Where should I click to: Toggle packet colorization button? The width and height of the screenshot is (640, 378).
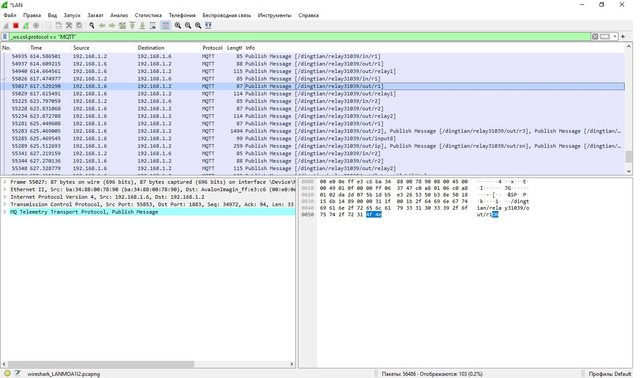(x=165, y=26)
